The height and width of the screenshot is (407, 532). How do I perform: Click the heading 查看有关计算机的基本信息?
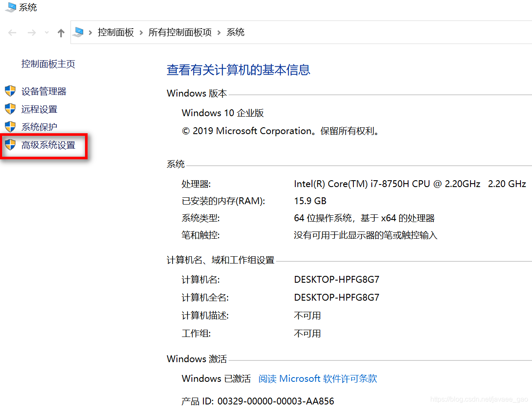pyautogui.click(x=238, y=70)
